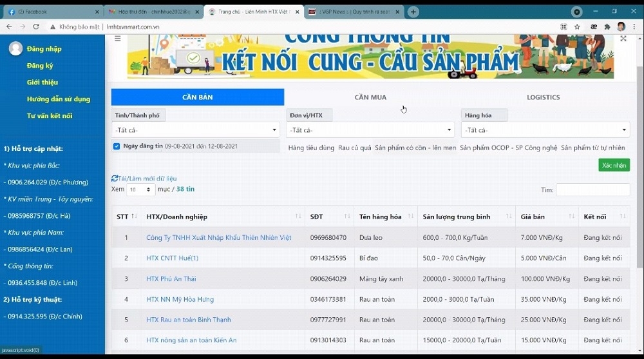Click the user avatar icon in sidebar
This screenshot has height=359, width=644.
tap(15, 48)
